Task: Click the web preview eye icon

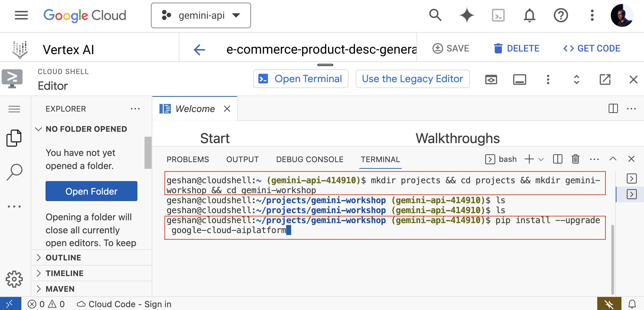Action: point(491,80)
